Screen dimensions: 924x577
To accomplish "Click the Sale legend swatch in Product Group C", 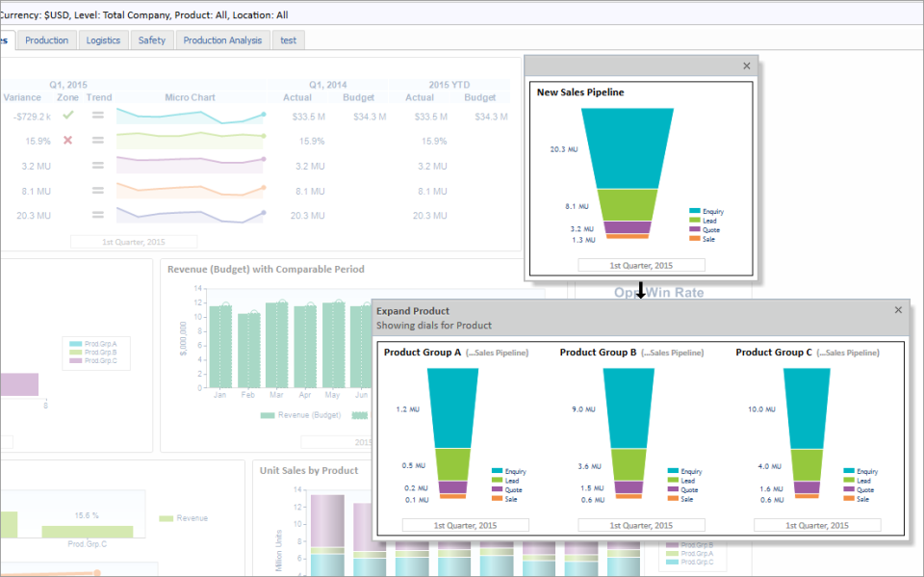I will tap(849, 499).
